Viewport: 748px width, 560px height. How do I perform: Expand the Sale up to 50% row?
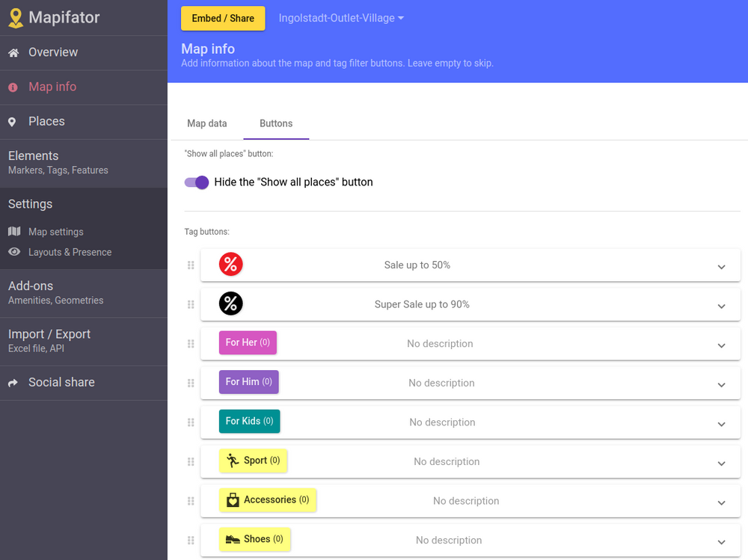[722, 266]
